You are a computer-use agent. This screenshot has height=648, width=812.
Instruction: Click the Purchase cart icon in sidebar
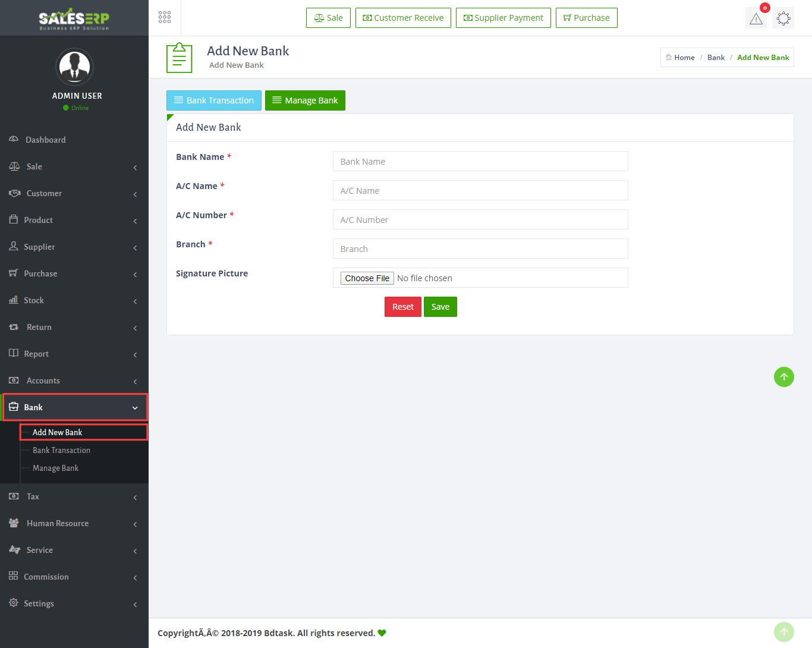(14, 273)
